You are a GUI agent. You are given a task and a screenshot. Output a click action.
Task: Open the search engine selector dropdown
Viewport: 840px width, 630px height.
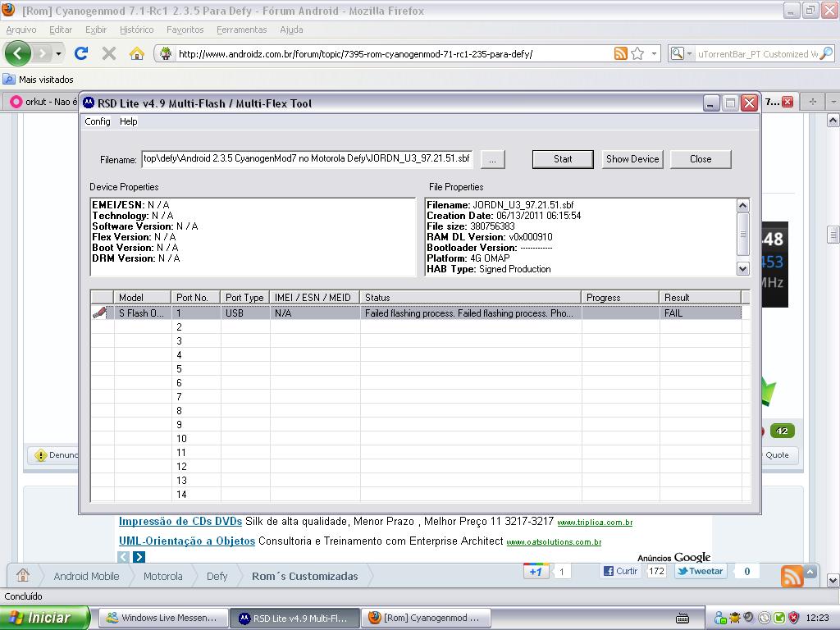point(689,53)
